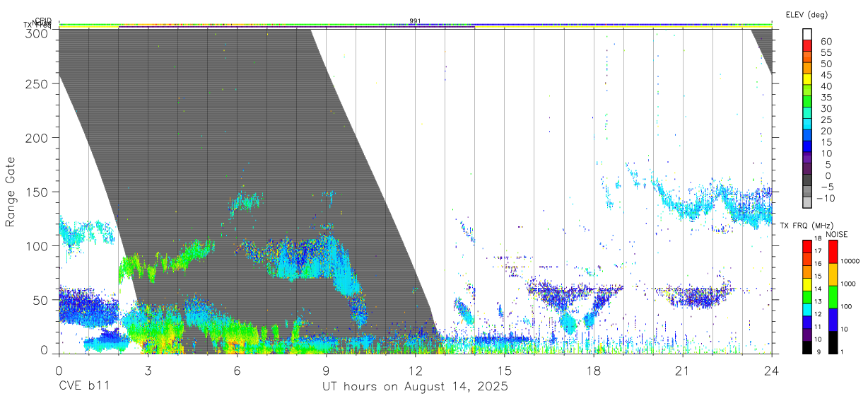The height and width of the screenshot is (401, 868).
Task: Click the 30 label on ELEV scale
Action: pos(825,109)
